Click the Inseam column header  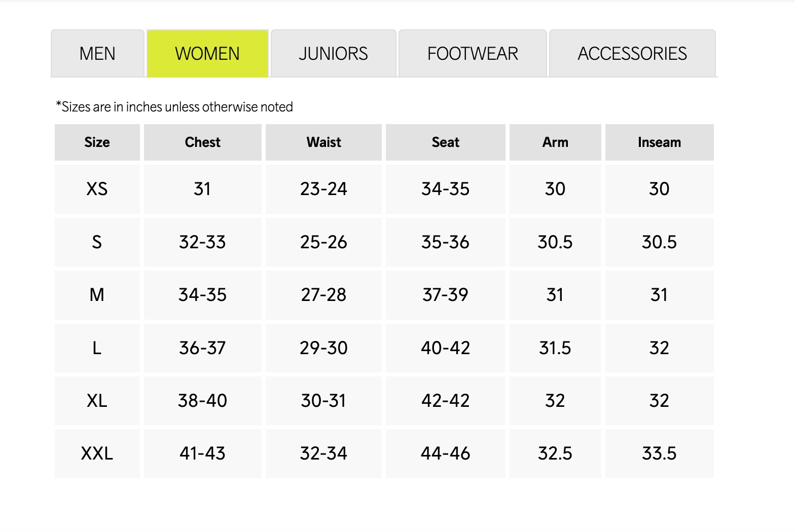click(659, 142)
